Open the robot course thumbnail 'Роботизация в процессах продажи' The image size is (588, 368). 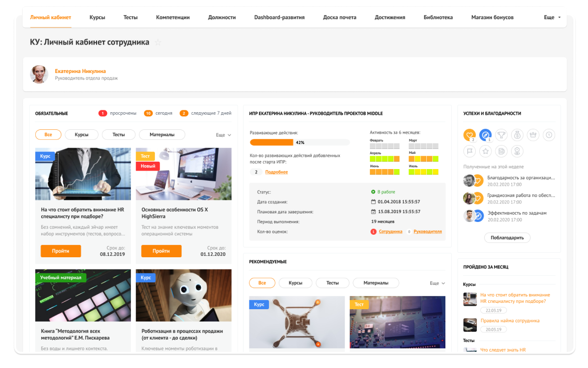pyautogui.click(x=184, y=295)
